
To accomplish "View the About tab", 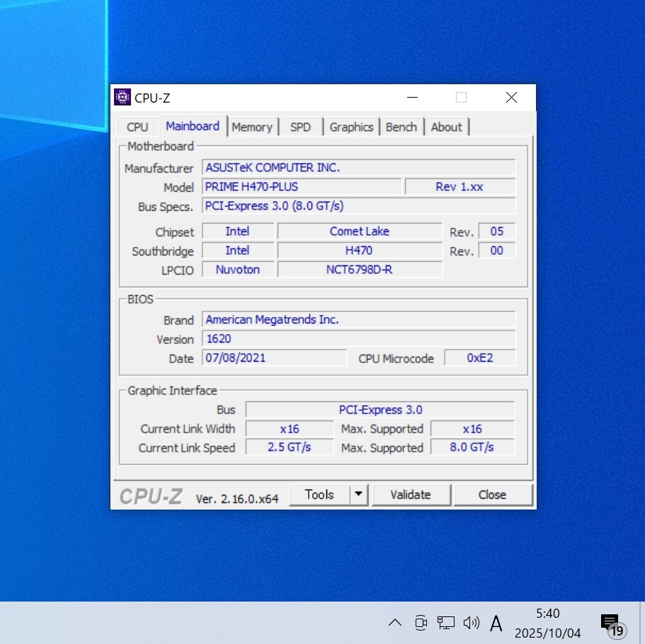I will pos(446,127).
